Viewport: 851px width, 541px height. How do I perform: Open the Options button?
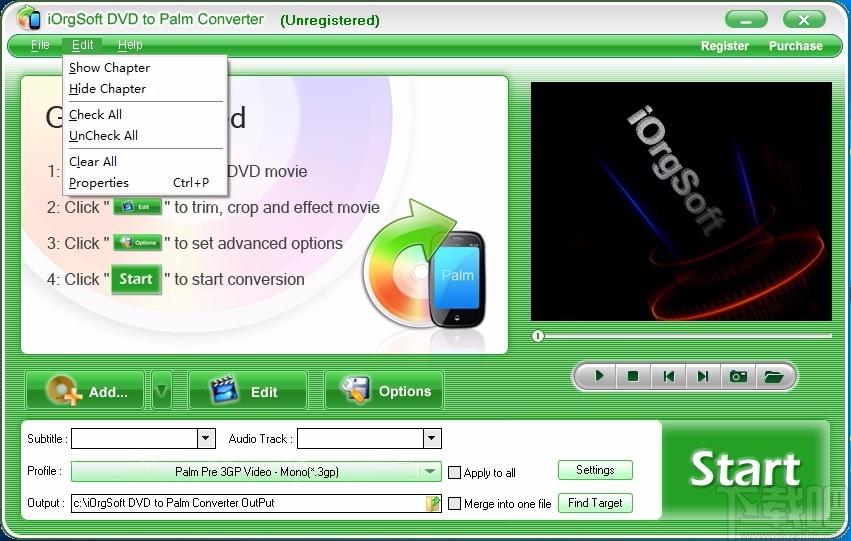click(x=384, y=390)
